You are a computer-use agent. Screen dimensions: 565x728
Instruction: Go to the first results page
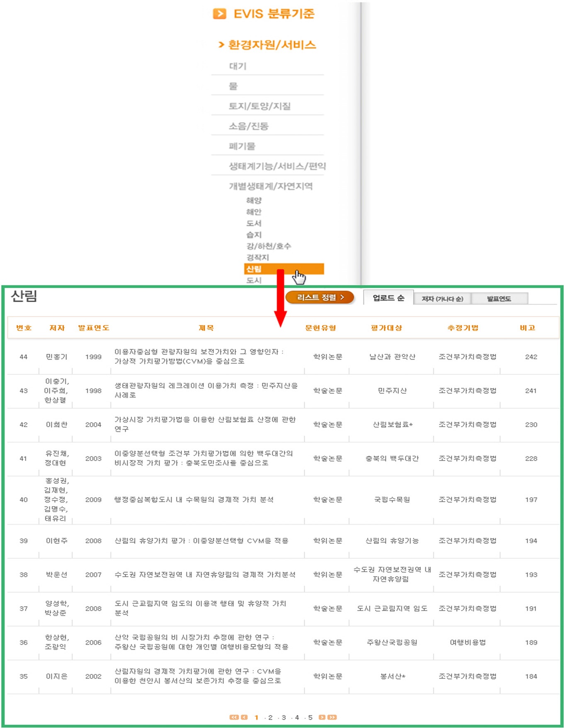pyautogui.click(x=234, y=717)
